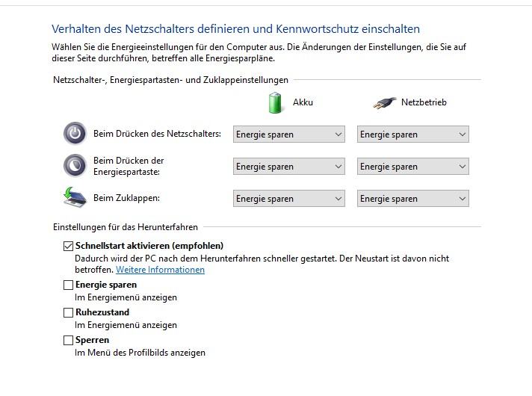The image size is (532, 396).
Task: Click the laptop lid close icon
Action: pos(75,197)
